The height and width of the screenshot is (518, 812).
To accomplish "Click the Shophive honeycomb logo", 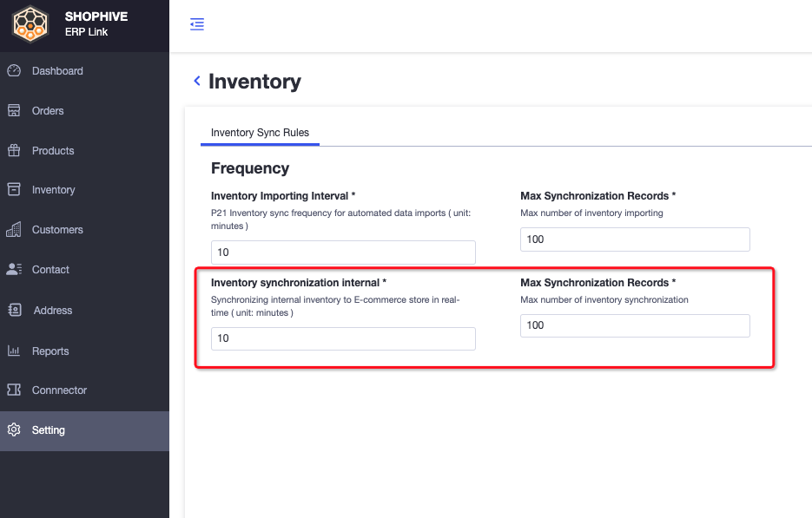I will (30, 24).
